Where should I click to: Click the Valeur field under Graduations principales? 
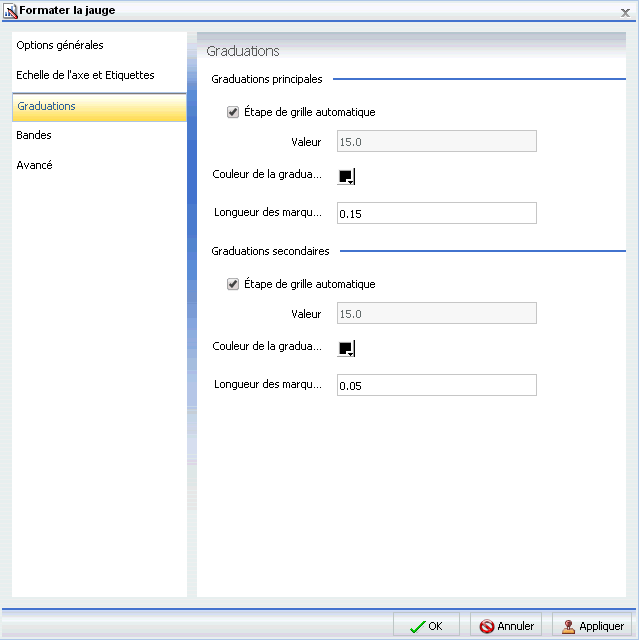[x=437, y=142]
